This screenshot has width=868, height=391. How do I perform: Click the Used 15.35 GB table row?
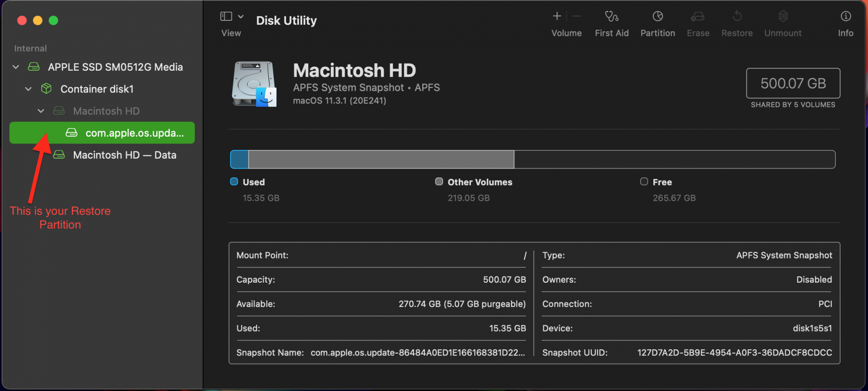click(381, 328)
